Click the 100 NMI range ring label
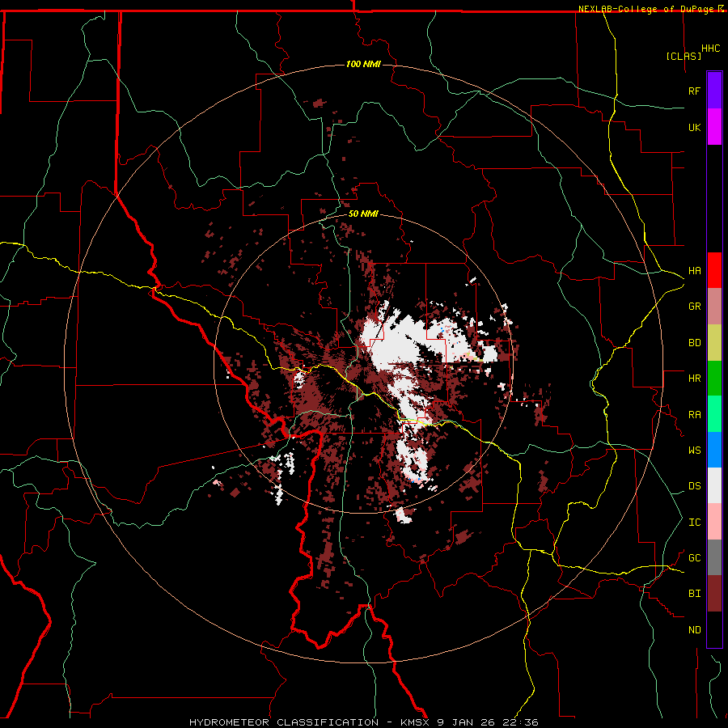The width and height of the screenshot is (728, 728). click(x=363, y=64)
